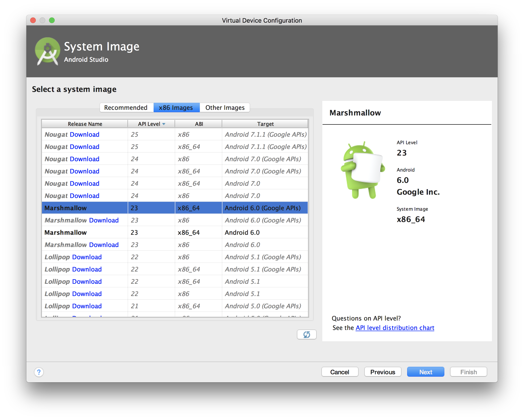524x420 pixels.
Task: Click the help question mark icon
Action: (39, 371)
